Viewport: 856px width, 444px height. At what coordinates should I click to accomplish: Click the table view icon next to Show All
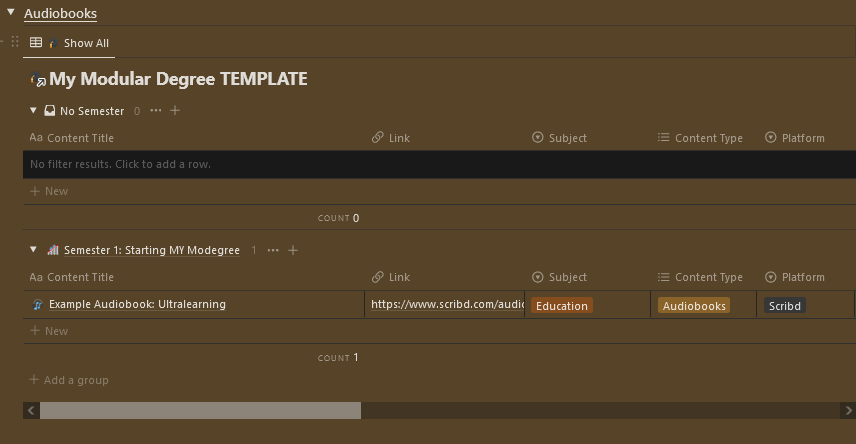coord(36,42)
